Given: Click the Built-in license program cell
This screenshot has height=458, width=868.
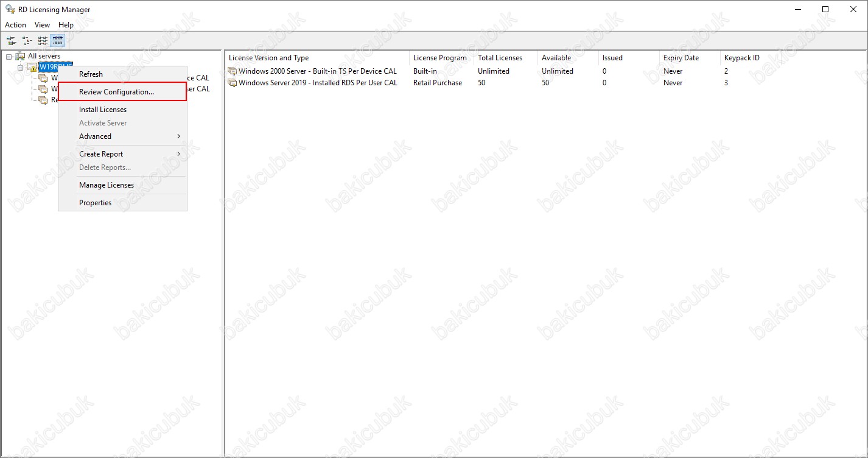Looking at the screenshot, I should point(425,71).
